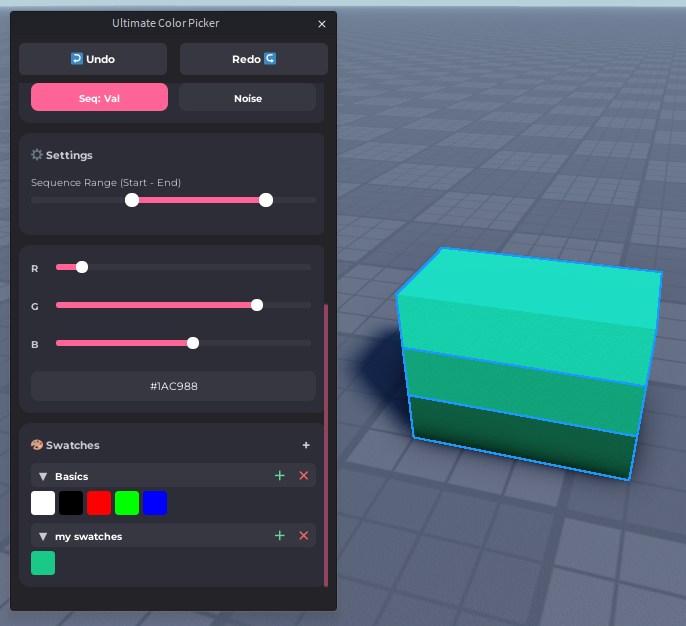
Task: Add color to my swatches group
Action: [x=280, y=536]
